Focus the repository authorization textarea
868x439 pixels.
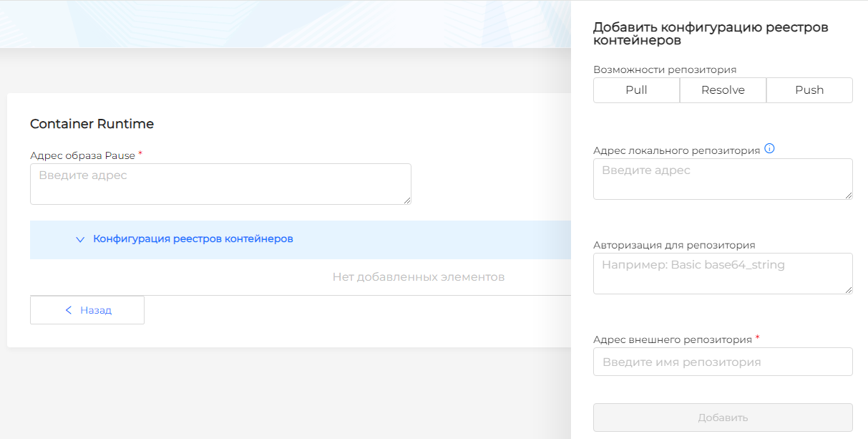[723, 273]
